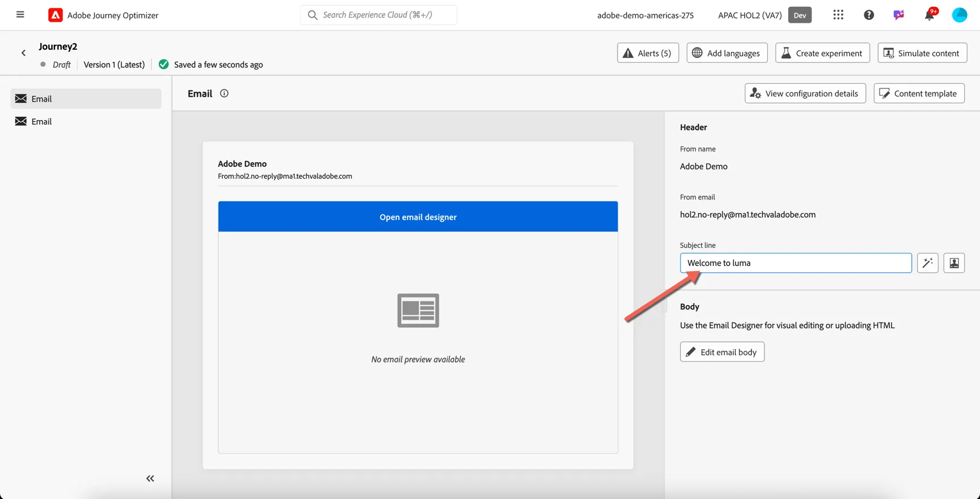Open APAC HOL2 (VA7) sandbox selector

click(750, 15)
